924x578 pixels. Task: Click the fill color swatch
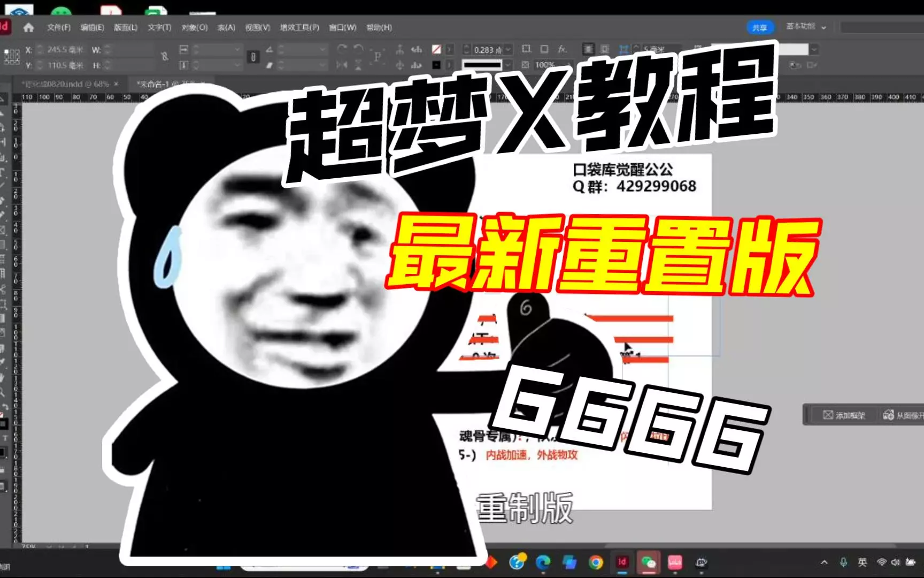(436, 49)
